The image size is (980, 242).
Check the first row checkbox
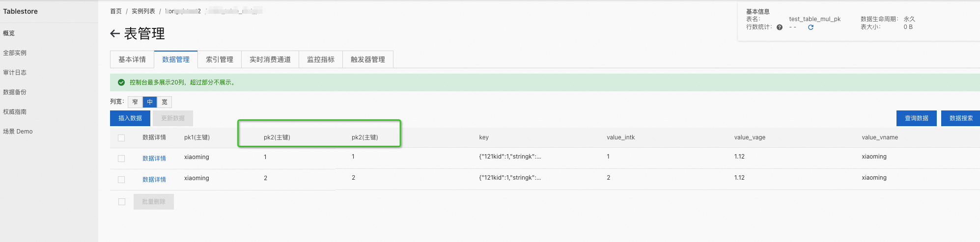coord(121,159)
